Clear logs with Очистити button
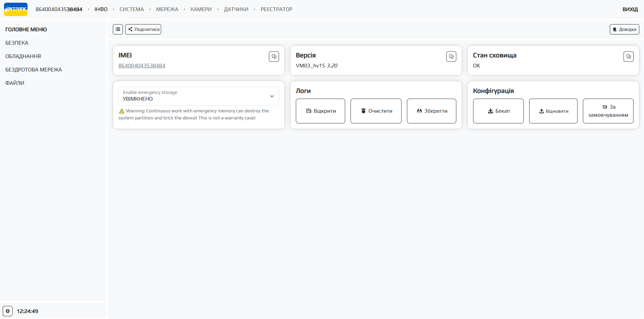644x319 pixels. click(x=376, y=111)
